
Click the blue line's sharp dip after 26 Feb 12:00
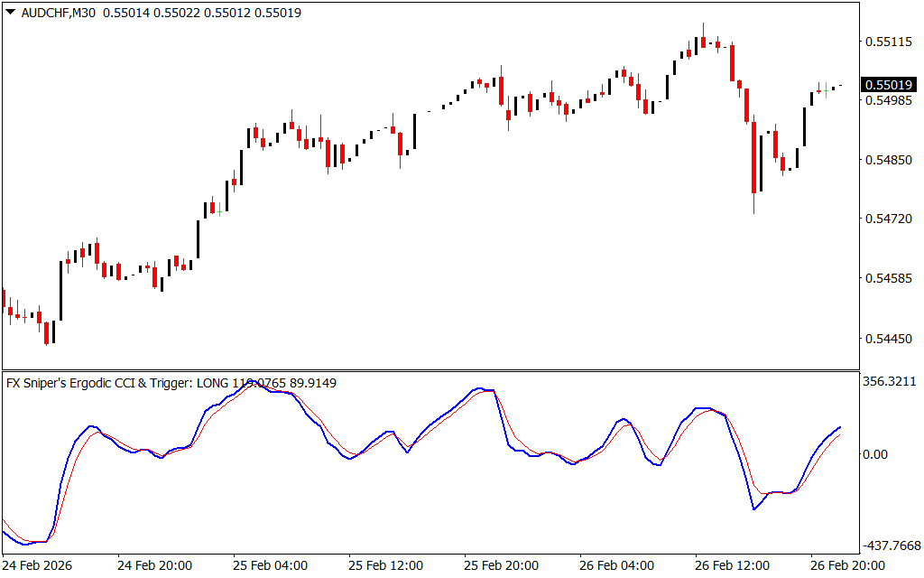coord(754,509)
